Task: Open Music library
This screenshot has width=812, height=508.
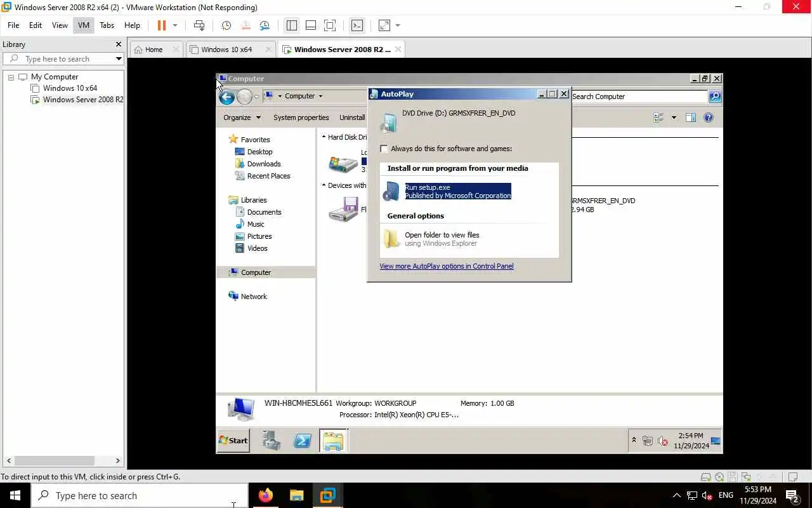Action: pyautogui.click(x=256, y=224)
